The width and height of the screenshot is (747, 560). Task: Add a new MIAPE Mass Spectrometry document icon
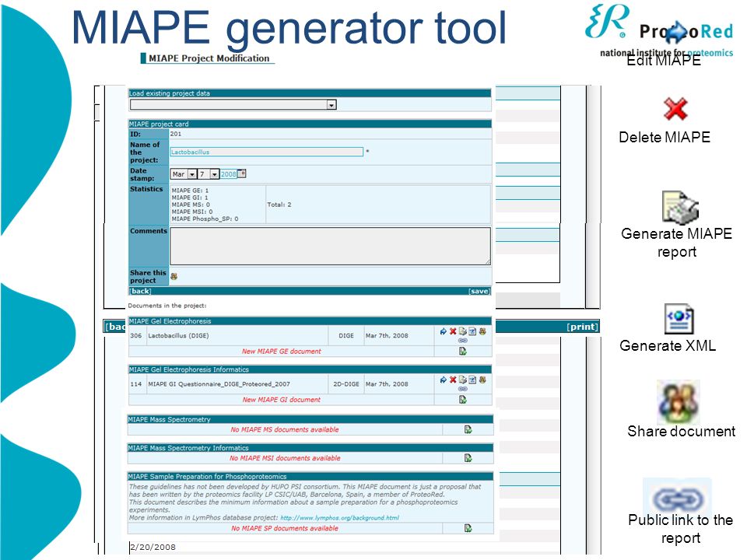468,429
